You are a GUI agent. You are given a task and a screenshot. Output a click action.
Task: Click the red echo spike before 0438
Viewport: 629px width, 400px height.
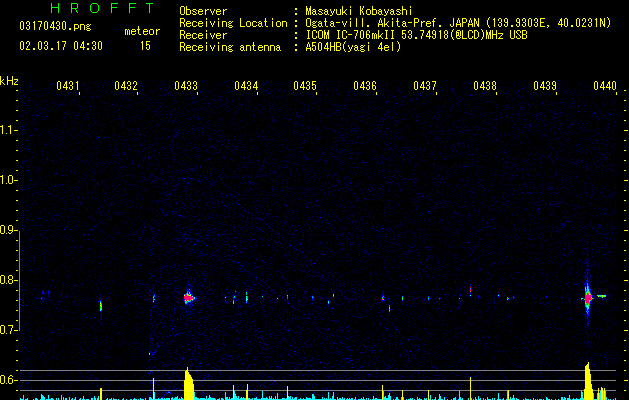pos(471,290)
